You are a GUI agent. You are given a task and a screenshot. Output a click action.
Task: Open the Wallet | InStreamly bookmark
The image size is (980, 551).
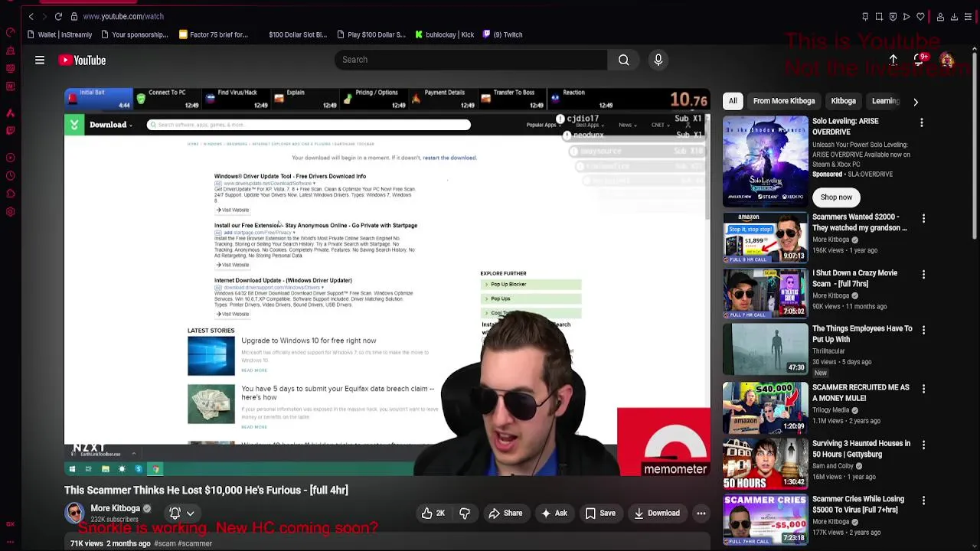(60, 34)
